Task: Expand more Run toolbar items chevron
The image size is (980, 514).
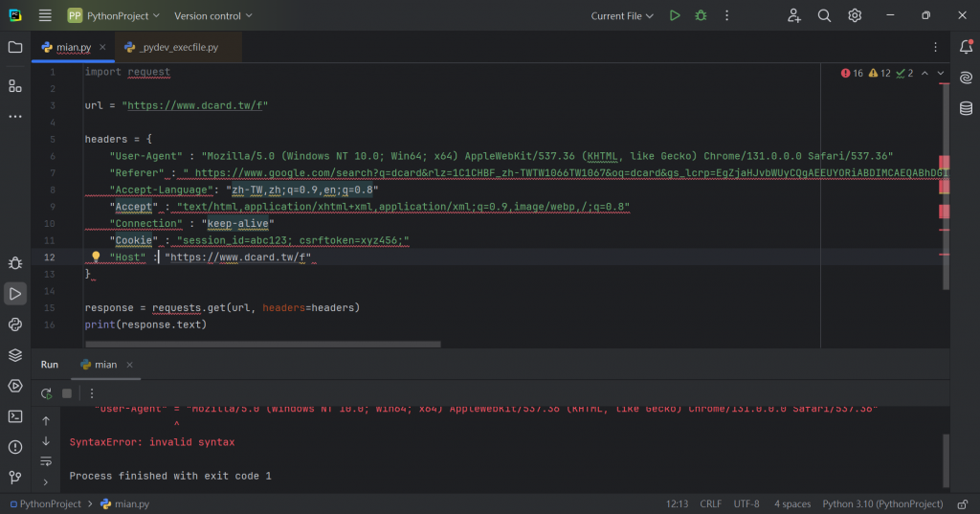Action: (x=46, y=482)
